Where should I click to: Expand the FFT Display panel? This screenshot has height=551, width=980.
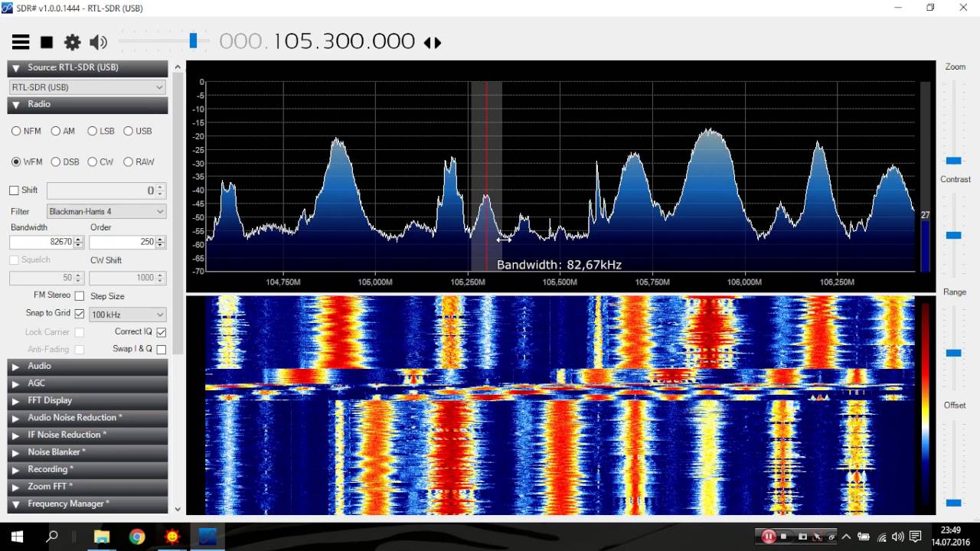coord(87,400)
